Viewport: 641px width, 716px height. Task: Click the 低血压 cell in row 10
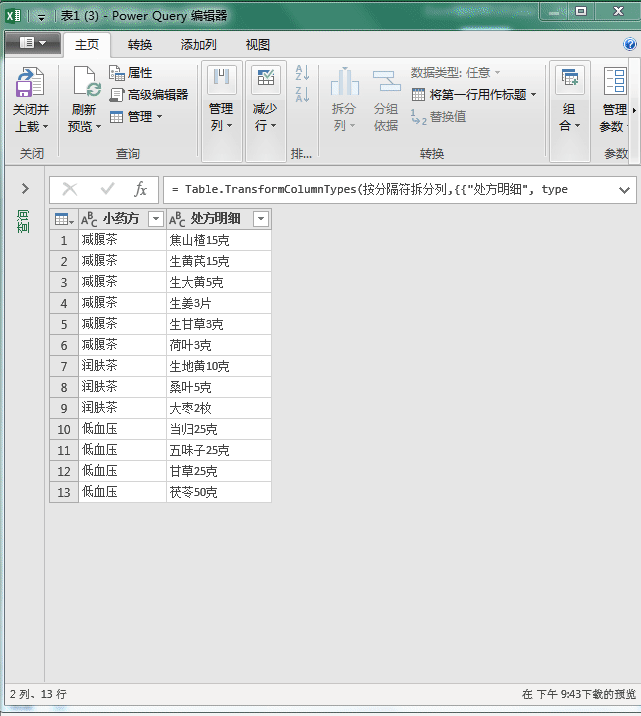[122, 429]
